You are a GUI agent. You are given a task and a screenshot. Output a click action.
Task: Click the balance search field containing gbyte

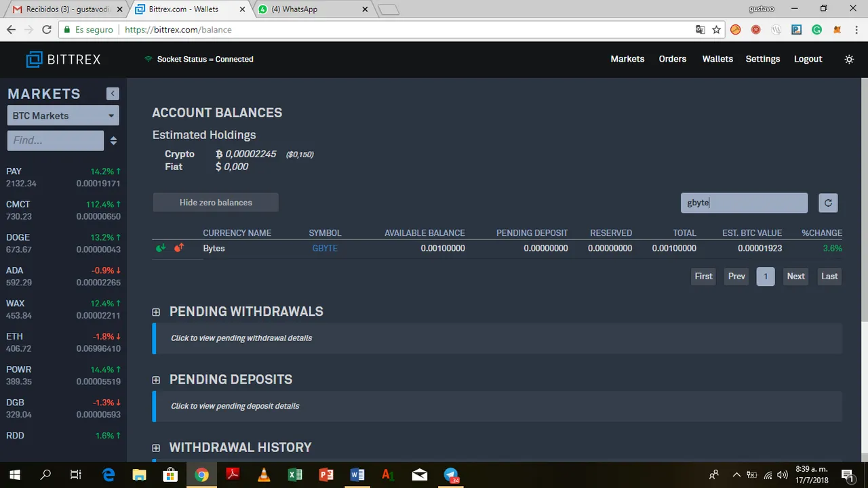coord(744,203)
